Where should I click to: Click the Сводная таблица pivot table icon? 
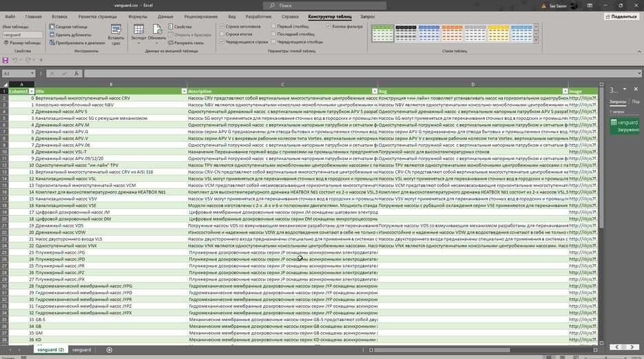point(52,27)
